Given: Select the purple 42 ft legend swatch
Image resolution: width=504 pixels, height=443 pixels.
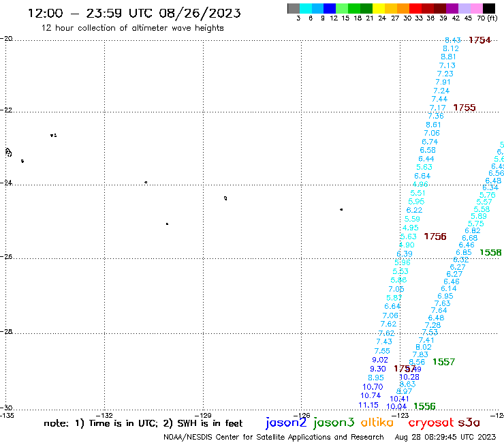Looking at the screenshot, I should pyautogui.click(x=452, y=8).
